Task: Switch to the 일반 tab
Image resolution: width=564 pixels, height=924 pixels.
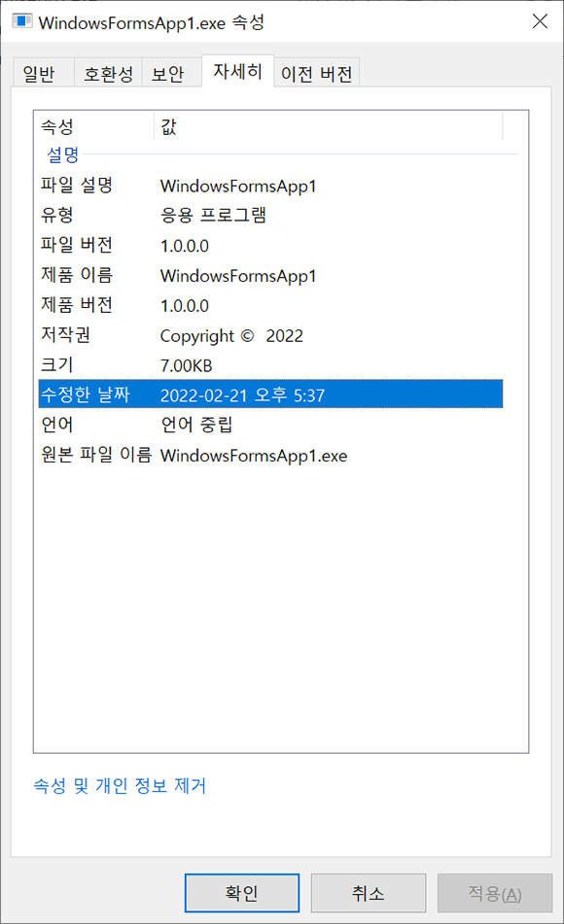Action: click(x=39, y=74)
